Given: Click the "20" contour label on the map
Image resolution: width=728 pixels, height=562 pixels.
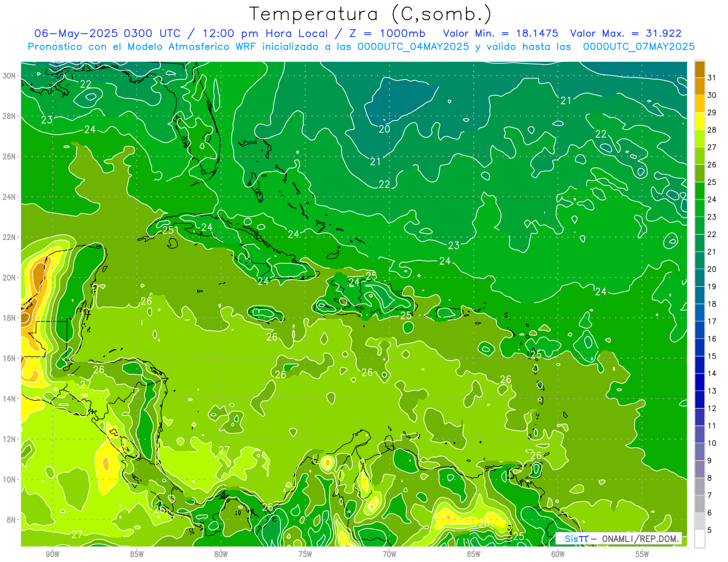Looking at the screenshot, I should (385, 129).
